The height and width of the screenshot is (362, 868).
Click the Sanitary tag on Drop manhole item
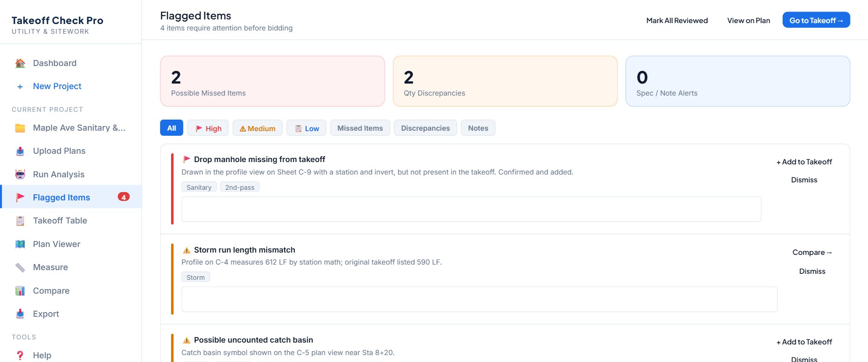(199, 187)
